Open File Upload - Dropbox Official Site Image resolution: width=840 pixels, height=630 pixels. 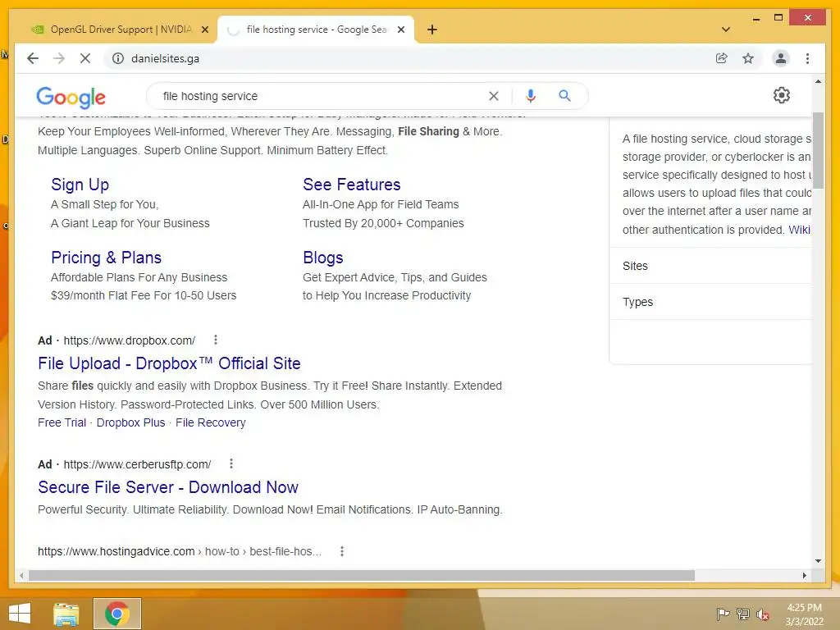pos(169,363)
